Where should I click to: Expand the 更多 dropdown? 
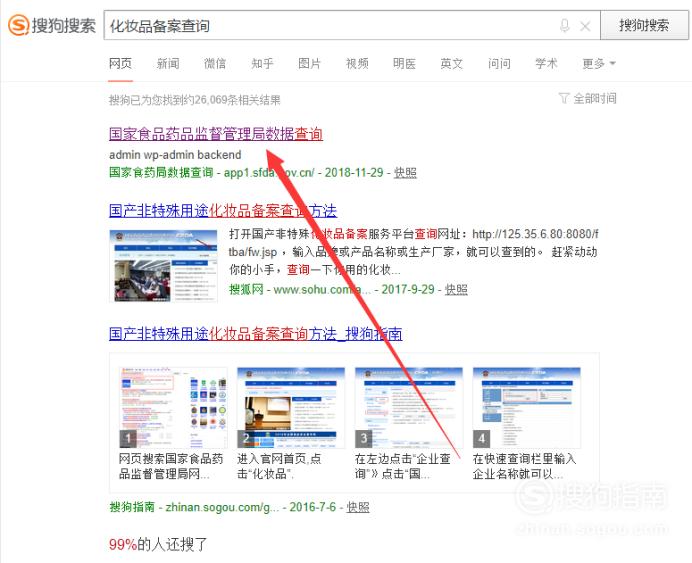click(598, 64)
